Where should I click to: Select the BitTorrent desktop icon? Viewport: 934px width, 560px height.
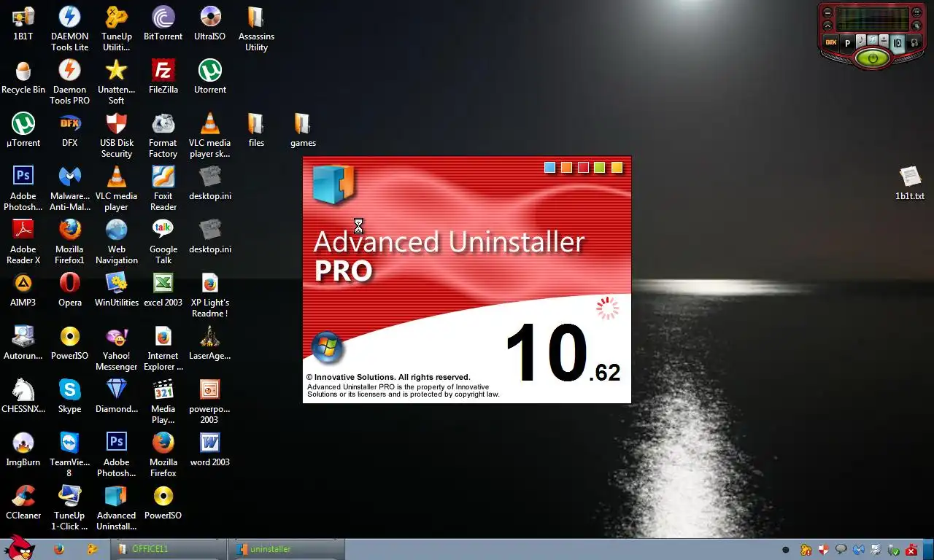coord(163,23)
